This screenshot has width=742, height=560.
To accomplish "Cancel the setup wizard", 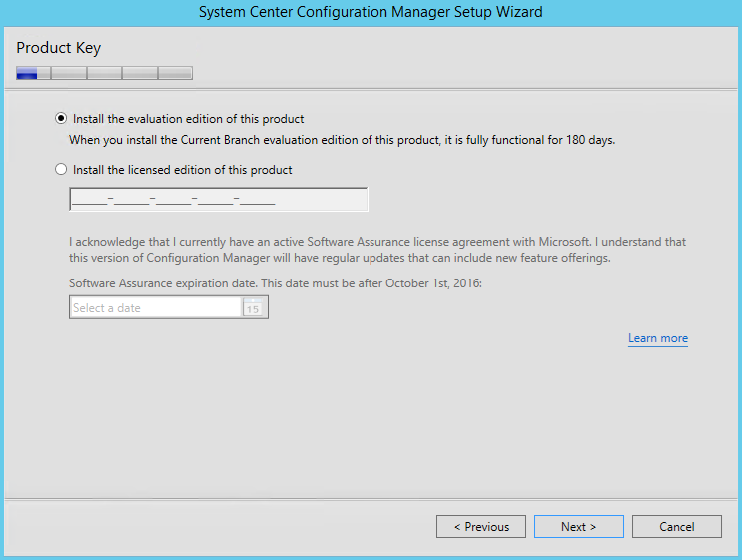I will pos(676,527).
